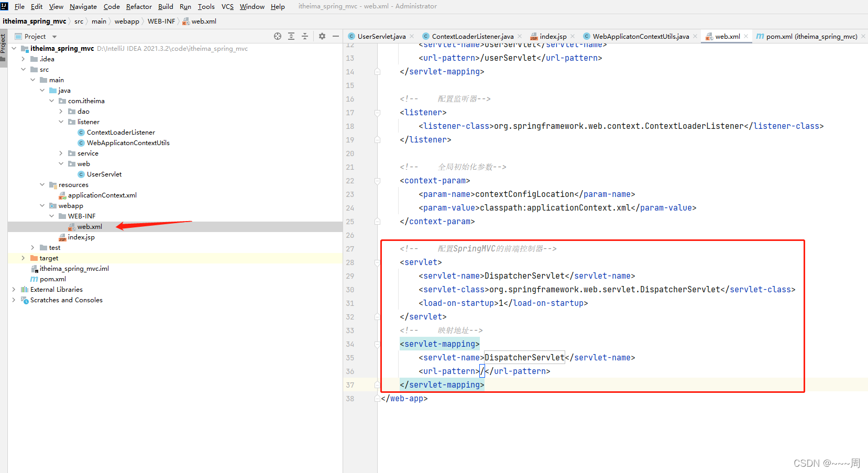
Task: Collapse the main folder node
Action: pyautogui.click(x=32, y=80)
